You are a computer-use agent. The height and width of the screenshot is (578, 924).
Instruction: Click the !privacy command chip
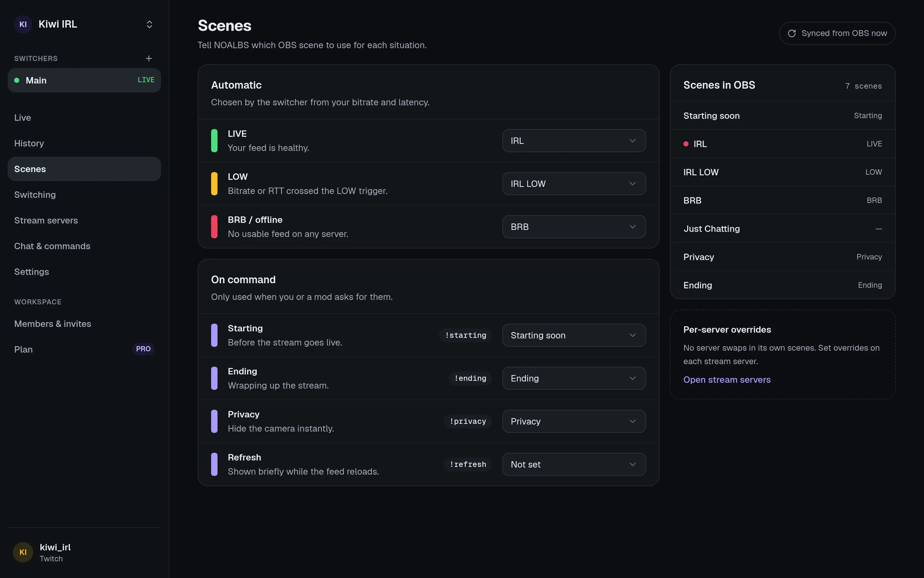pyautogui.click(x=468, y=421)
